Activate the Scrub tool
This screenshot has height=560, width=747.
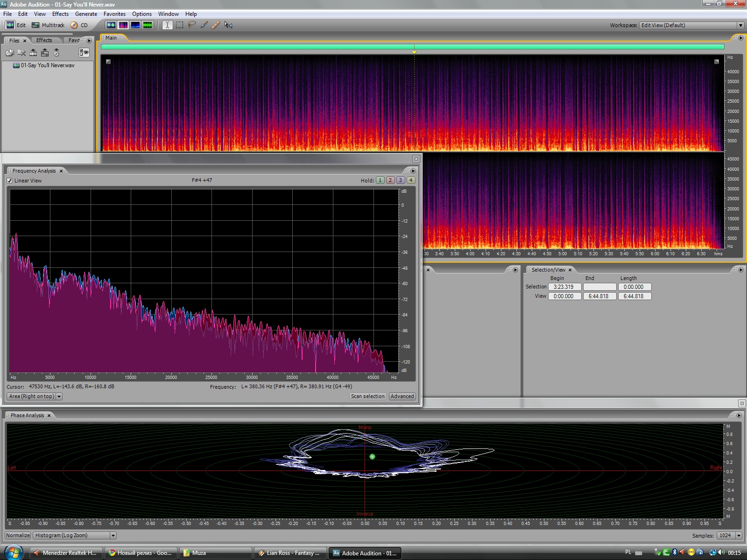[228, 25]
